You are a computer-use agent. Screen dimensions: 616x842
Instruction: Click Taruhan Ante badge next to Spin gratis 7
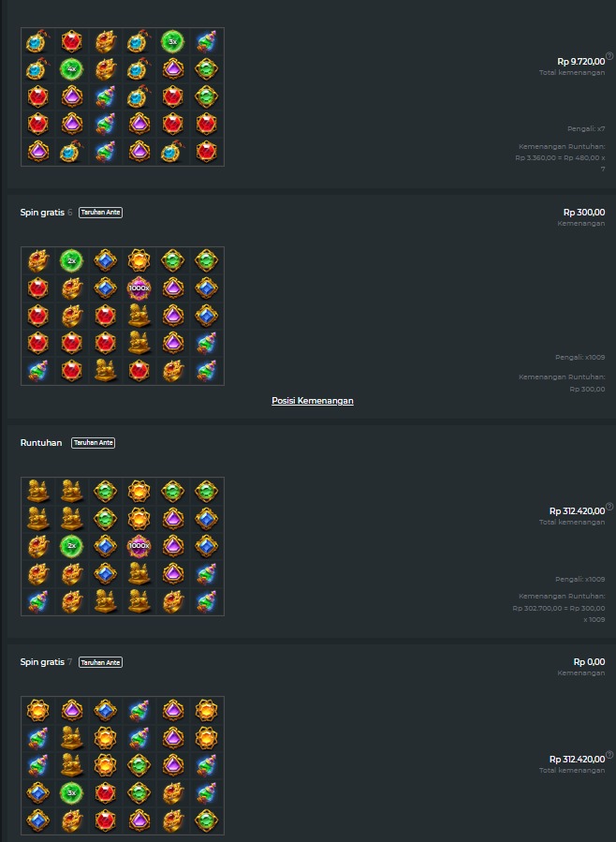coord(101,663)
